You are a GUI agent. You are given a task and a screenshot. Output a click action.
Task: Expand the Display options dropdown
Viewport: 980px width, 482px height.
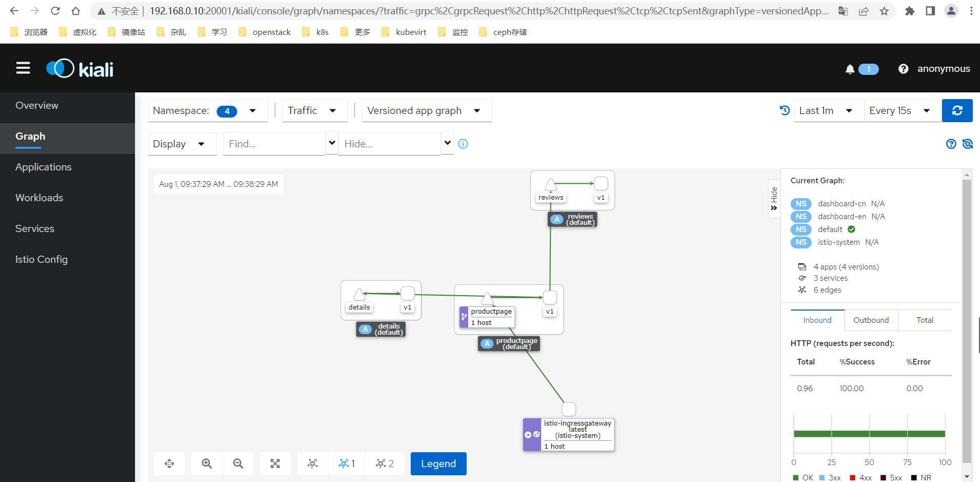[x=182, y=144]
